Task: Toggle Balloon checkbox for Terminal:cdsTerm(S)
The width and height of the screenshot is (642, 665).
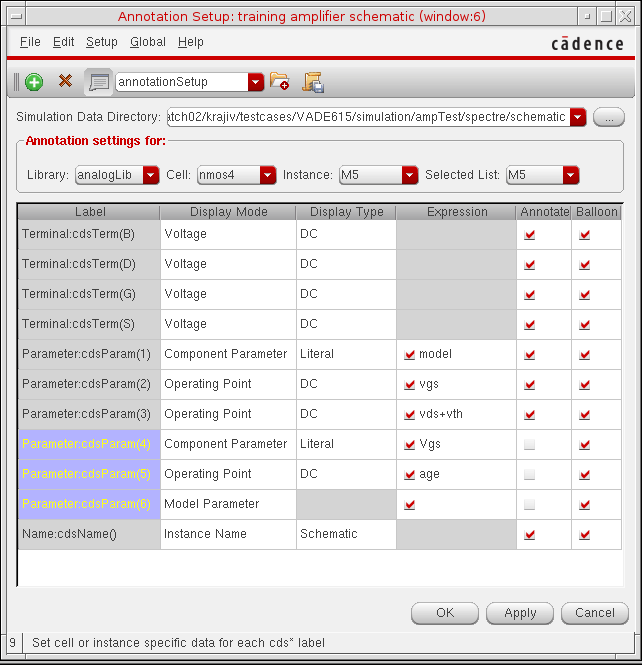Action: point(584,324)
